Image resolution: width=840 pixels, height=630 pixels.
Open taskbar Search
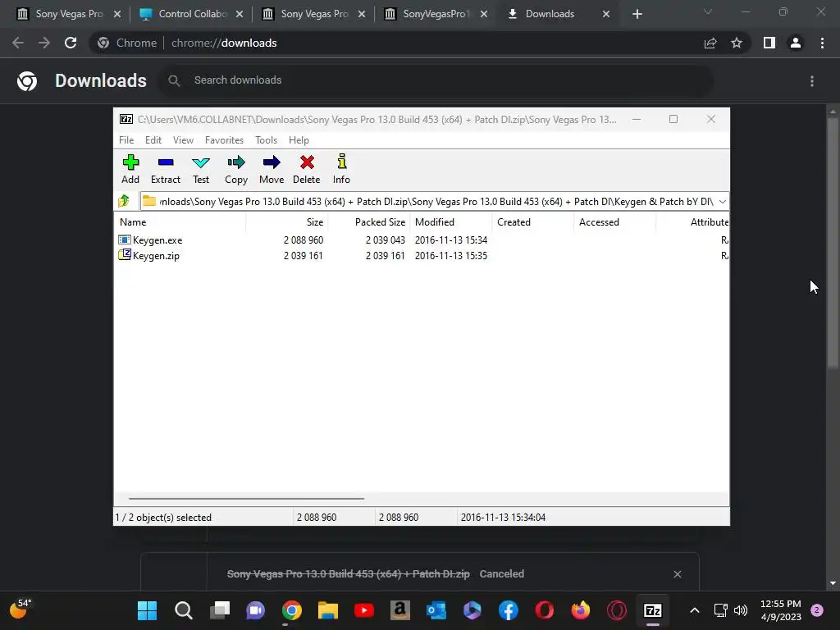pyautogui.click(x=183, y=610)
